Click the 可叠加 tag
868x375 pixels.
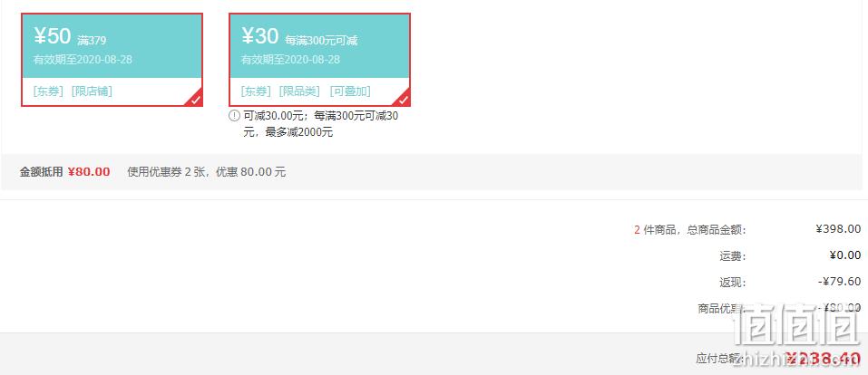point(350,91)
